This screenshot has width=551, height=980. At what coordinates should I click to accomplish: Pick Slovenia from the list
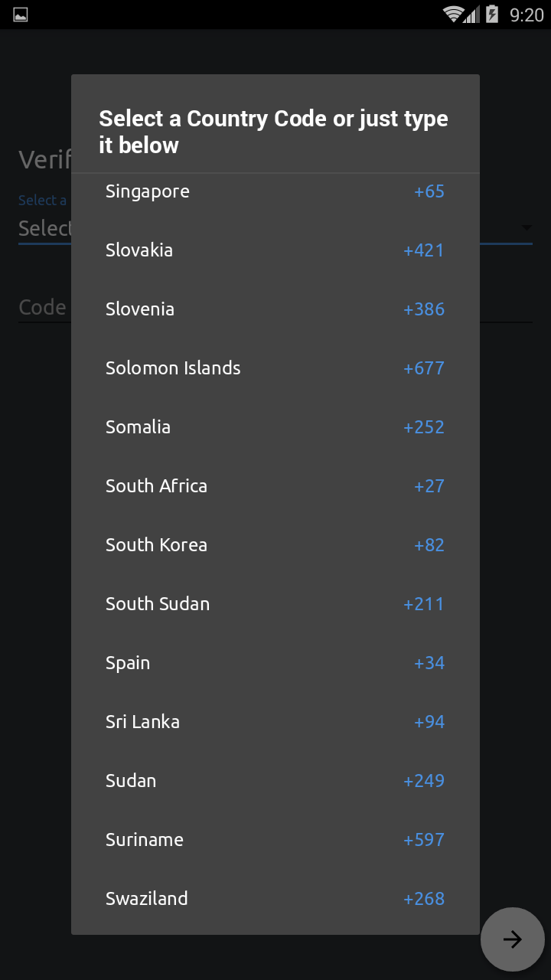(275, 309)
